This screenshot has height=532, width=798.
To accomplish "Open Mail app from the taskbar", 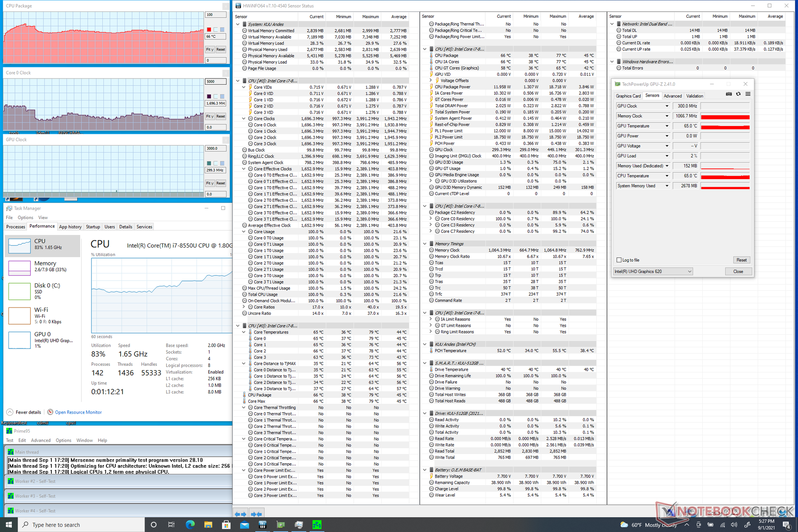I will [x=244, y=524].
